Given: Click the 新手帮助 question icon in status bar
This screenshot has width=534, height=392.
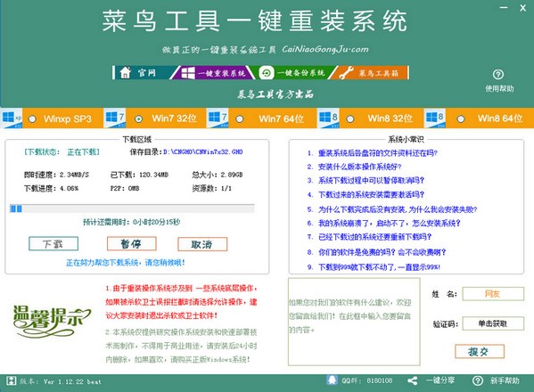Looking at the screenshot, I should tap(478, 380).
